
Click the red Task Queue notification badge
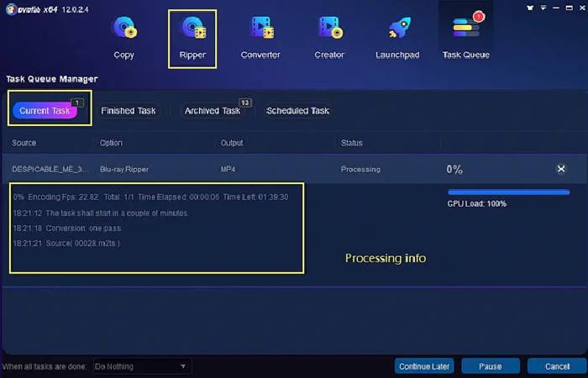tap(479, 17)
